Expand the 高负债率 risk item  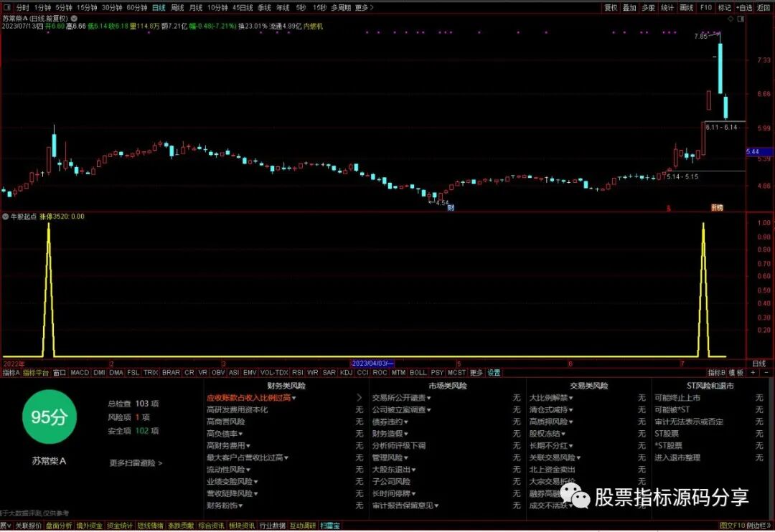coord(225,434)
